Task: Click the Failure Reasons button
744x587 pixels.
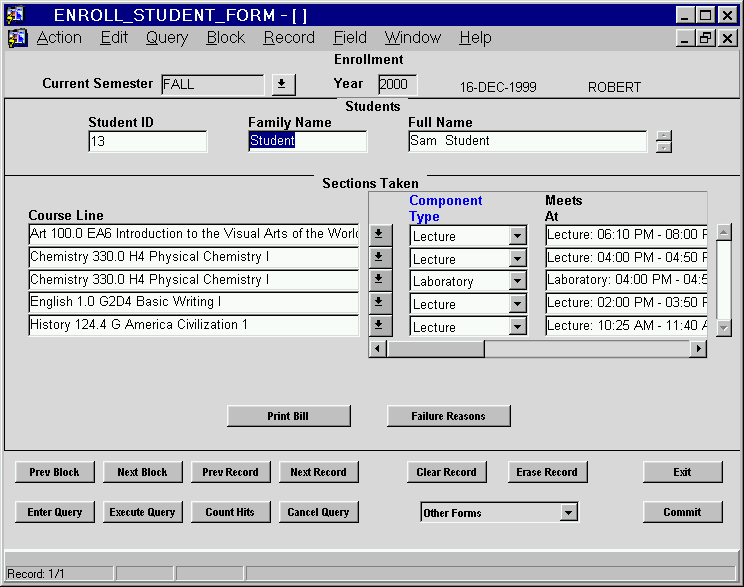Action: click(x=448, y=416)
